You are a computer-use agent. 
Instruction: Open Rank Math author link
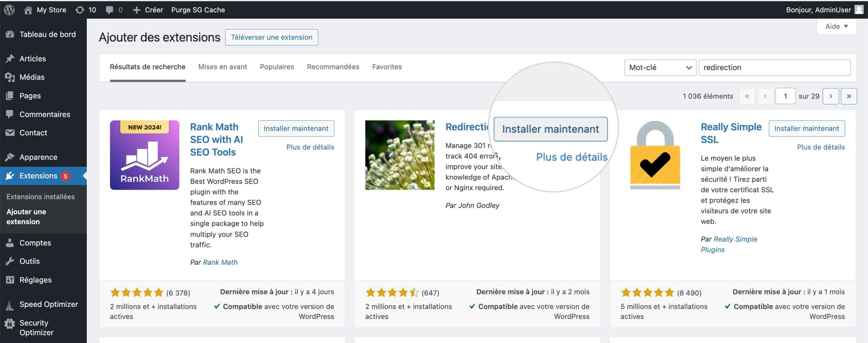click(220, 262)
